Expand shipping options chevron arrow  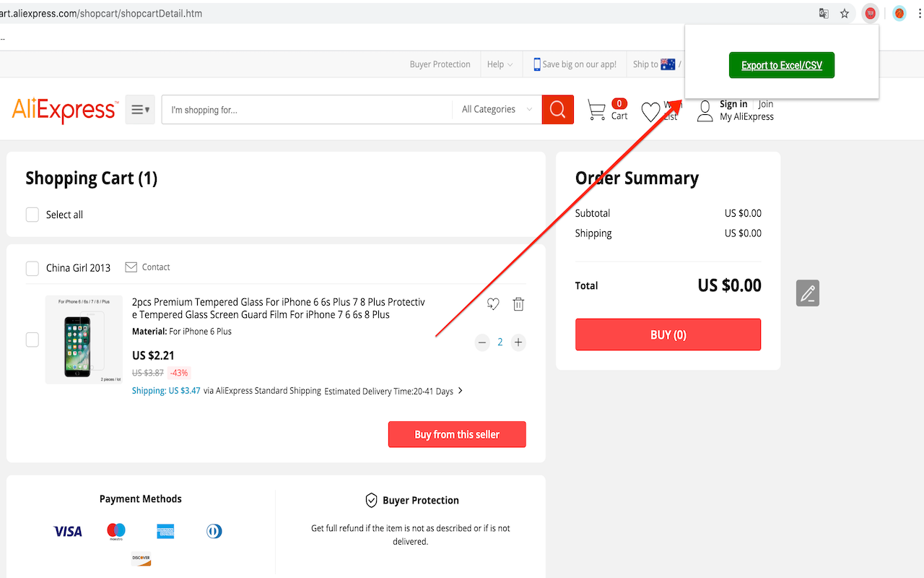pyautogui.click(x=461, y=391)
